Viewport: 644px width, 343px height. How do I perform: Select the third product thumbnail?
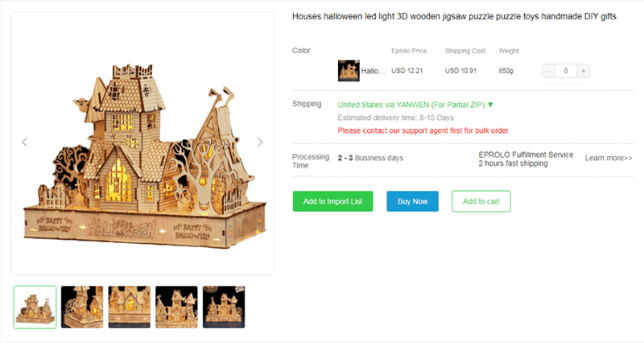130,307
